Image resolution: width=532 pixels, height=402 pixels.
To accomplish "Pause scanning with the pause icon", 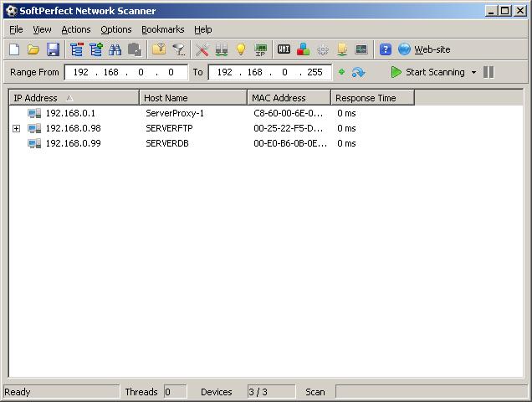I will click(489, 72).
